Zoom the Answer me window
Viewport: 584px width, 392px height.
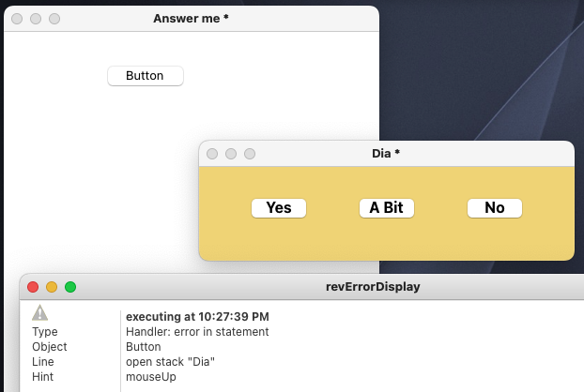pyautogui.click(x=54, y=19)
